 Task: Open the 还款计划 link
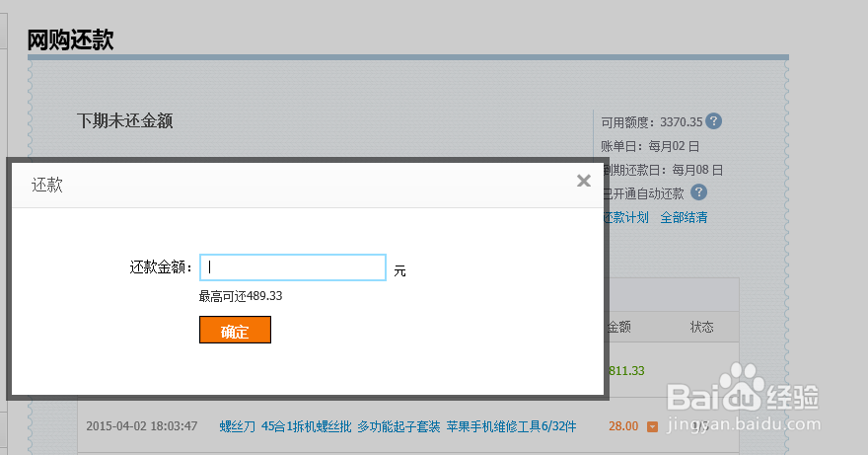point(625,217)
